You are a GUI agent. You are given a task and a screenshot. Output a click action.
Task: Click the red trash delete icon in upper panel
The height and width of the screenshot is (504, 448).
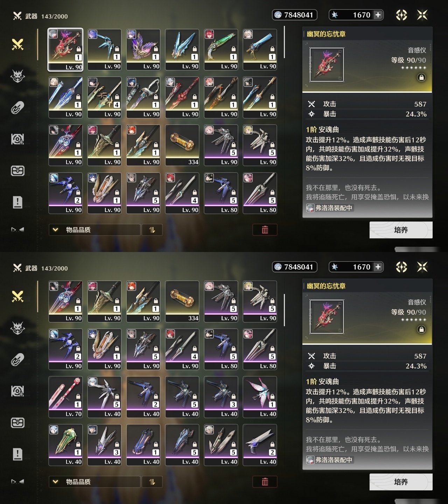pos(265,230)
